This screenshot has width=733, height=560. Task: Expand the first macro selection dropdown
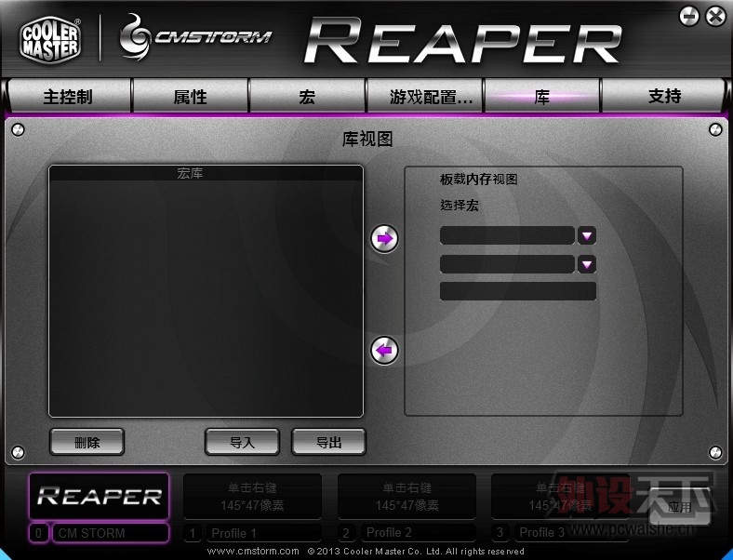(586, 235)
